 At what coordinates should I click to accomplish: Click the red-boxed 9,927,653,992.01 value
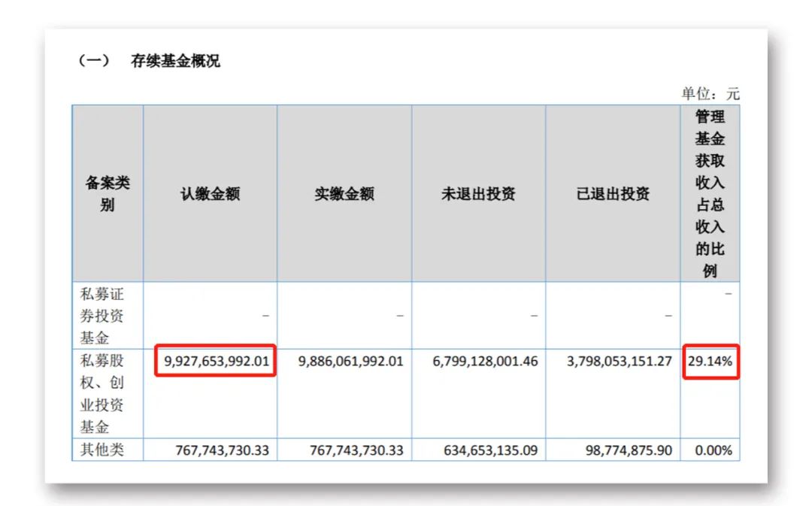pyautogui.click(x=216, y=361)
